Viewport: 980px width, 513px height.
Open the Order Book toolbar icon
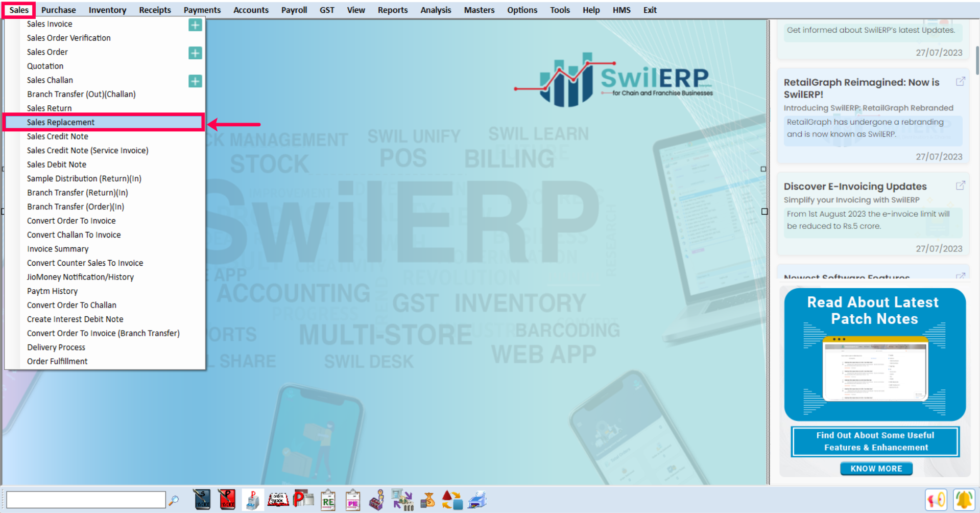(x=278, y=500)
